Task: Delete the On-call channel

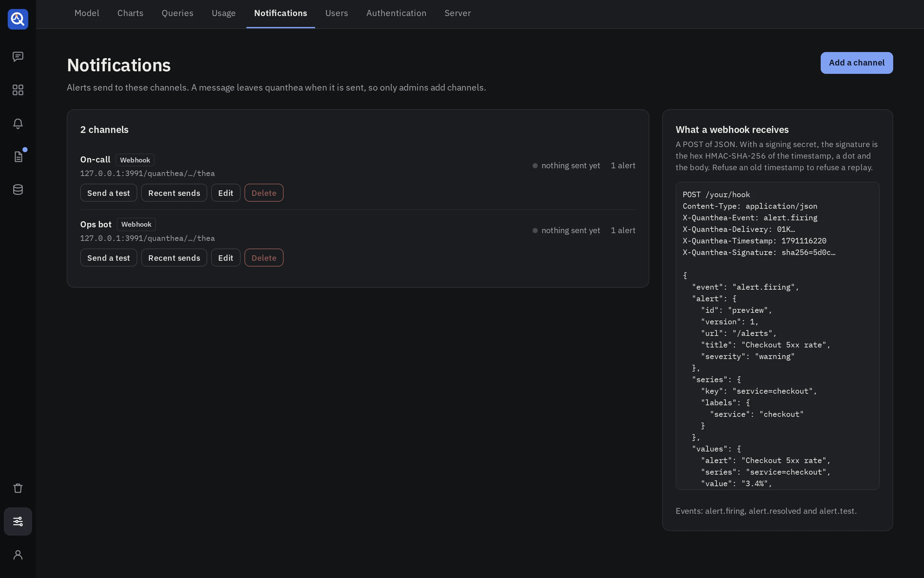Action: (x=264, y=193)
